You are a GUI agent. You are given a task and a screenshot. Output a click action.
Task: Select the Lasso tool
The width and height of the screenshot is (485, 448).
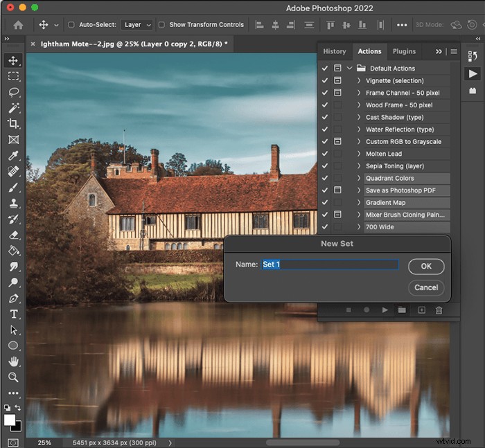13,92
